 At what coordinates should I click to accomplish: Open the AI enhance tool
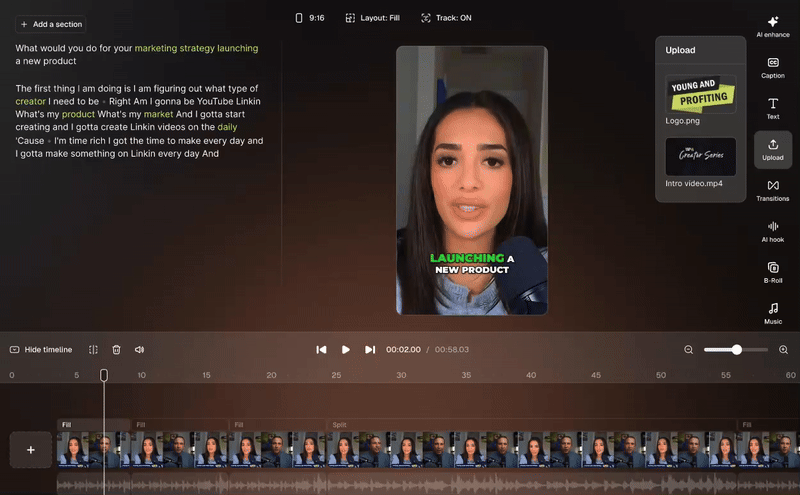(x=772, y=27)
